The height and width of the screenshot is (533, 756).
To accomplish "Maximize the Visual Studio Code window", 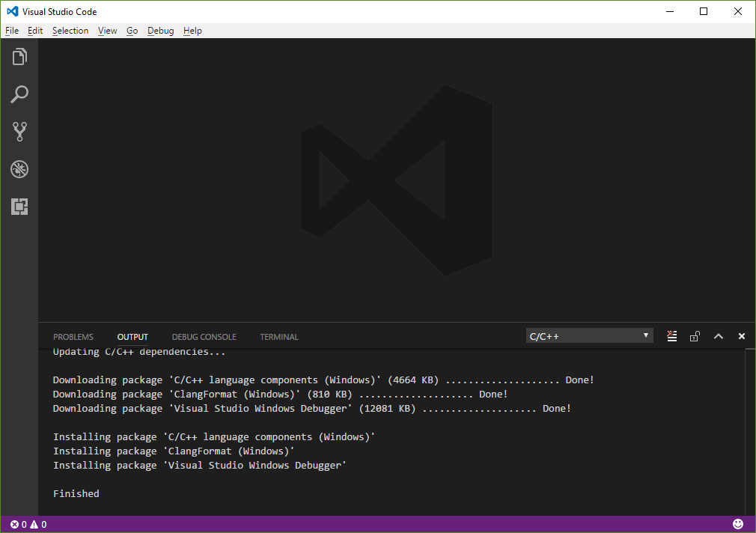I will pyautogui.click(x=704, y=11).
